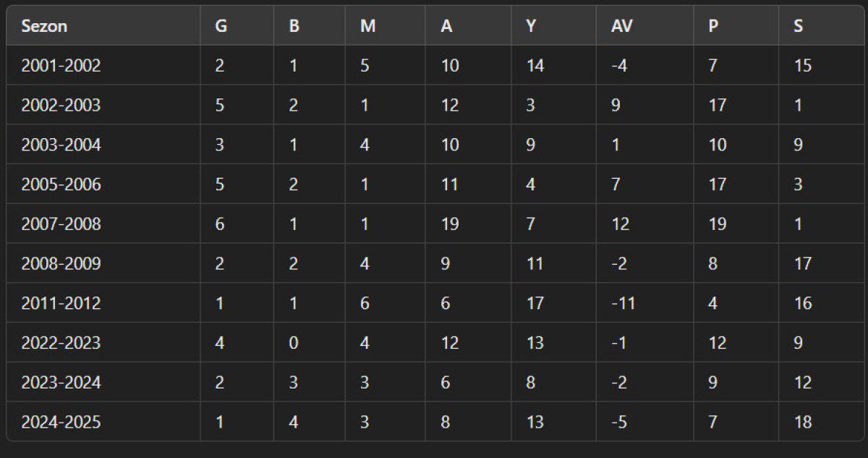Viewport: 868px width, 458px height.
Task: Click the P column header
Action: [x=713, y=26]
